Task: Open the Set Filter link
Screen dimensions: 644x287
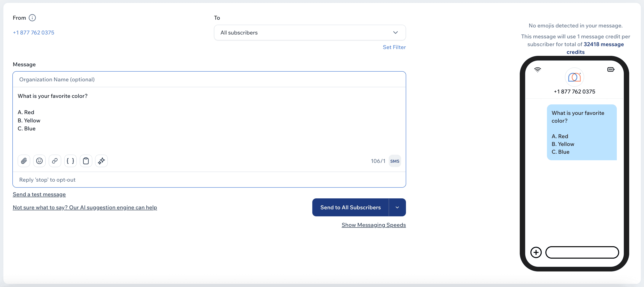Action: click(x=394, y=47)
